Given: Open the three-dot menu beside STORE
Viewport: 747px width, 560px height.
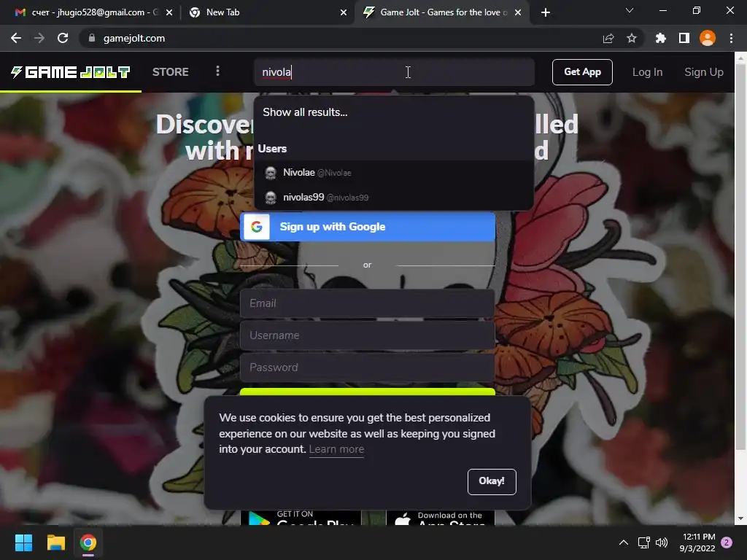Looking at the screenshot, I should point(217,71).
